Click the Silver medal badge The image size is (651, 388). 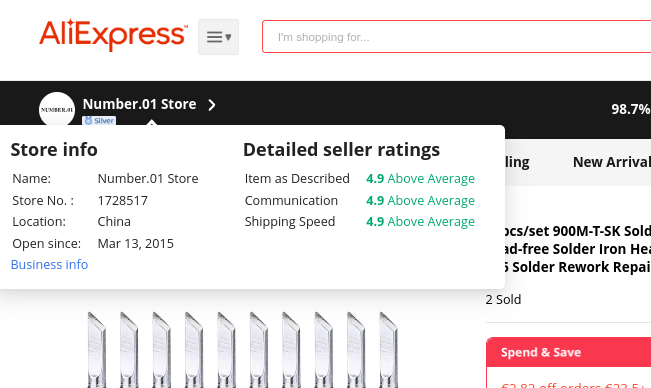[x=99, y=120]
